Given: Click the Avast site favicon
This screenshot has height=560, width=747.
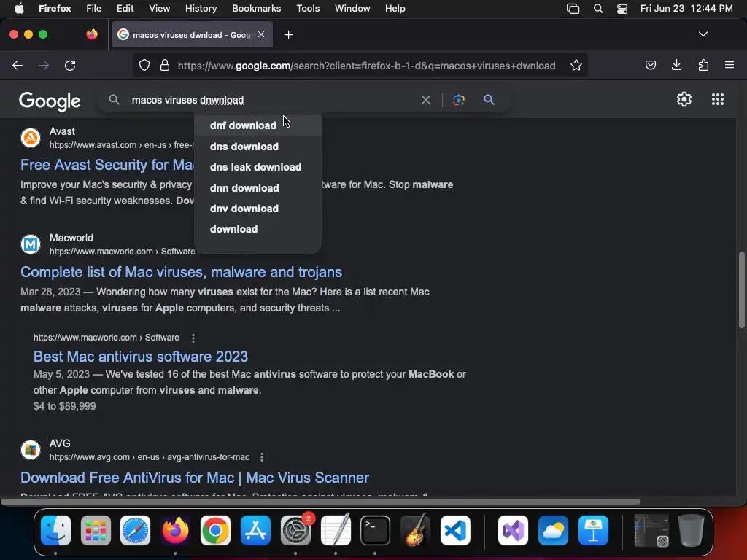Looking at the screenshot, I should pos(31,138).
